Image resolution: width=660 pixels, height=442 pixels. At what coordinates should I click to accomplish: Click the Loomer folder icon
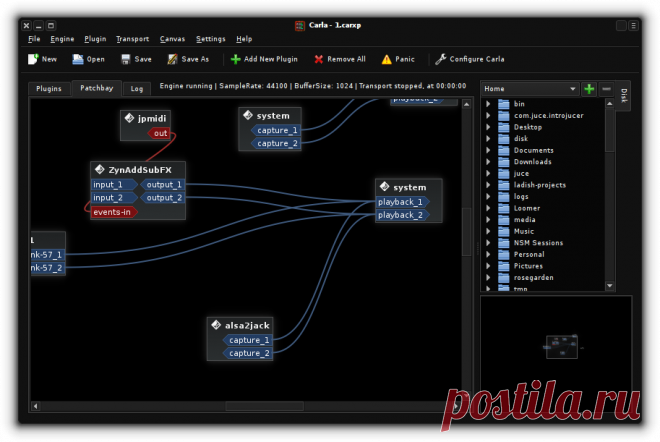(503, 208)
